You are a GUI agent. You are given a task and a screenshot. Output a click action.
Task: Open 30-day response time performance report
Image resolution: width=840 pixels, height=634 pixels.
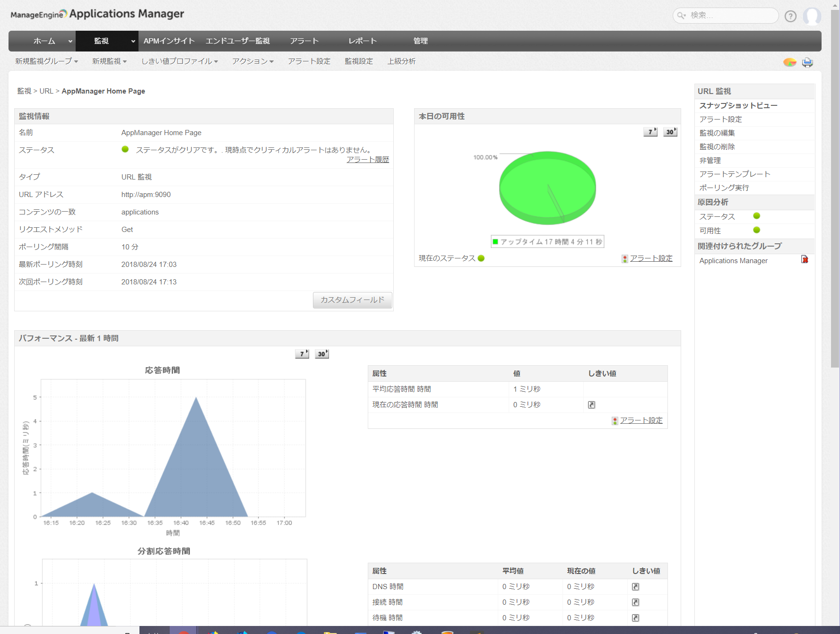tap(321, 354)
